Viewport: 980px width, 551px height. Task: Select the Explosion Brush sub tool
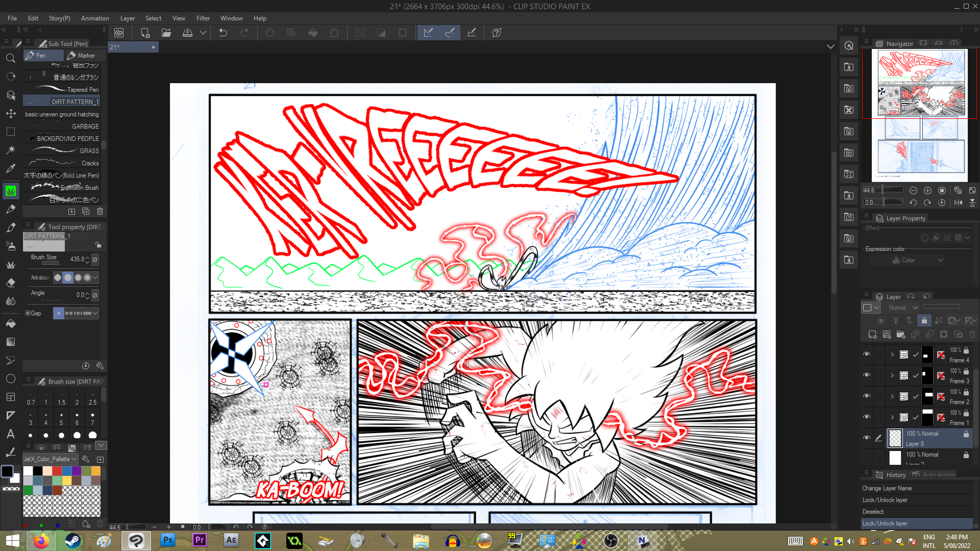[61, 187]
